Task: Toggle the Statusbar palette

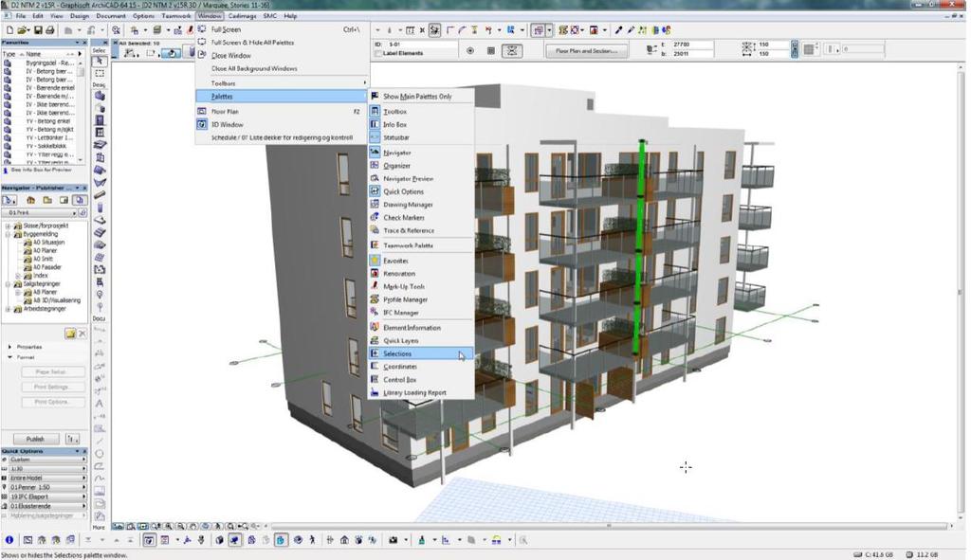Action: [421, 137]
